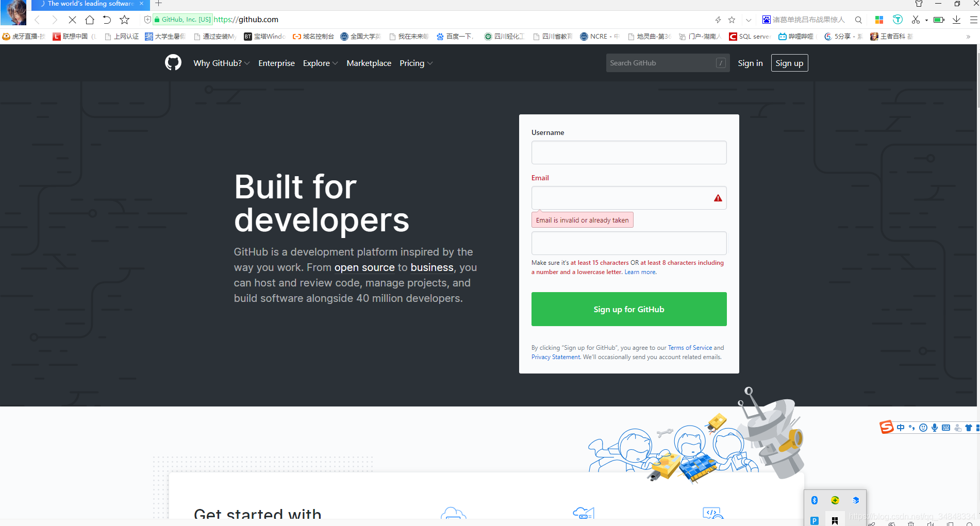Open the NCRE bookmark
980x526 pixels.
pyautogui.click(x=600, y=37)
